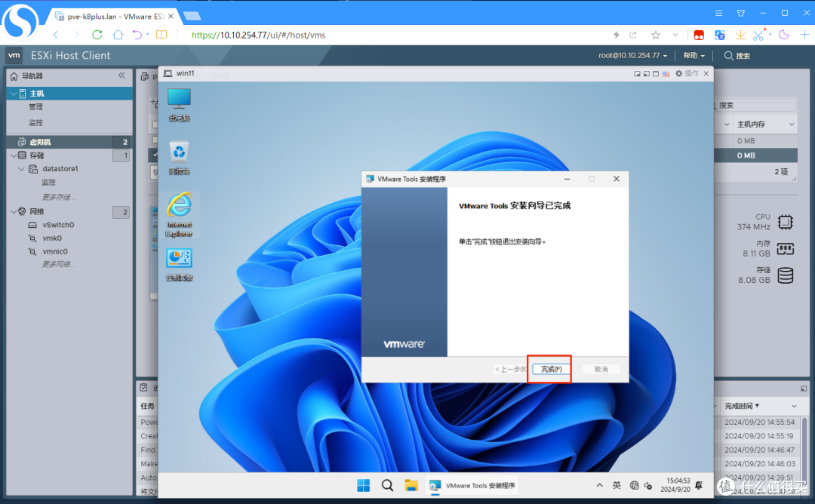Select vmnic0 in the navigator tree
The width and height of the screenshot is (815, 504).
coord(55,251)
